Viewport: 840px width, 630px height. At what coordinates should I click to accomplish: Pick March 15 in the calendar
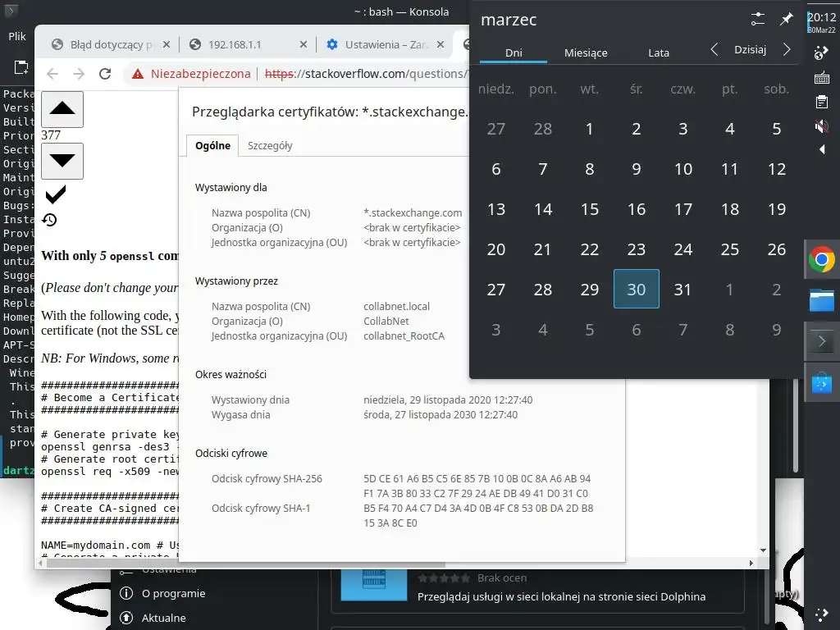click(x=589, y=209)
